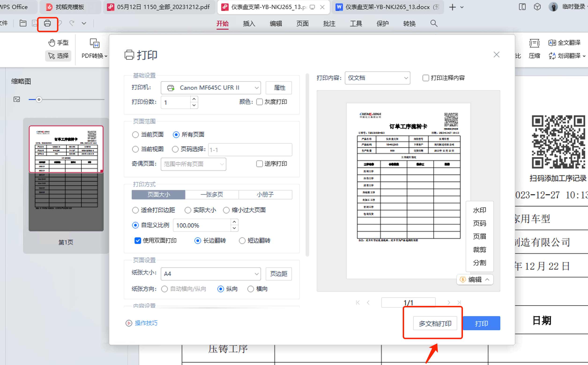Adjust the thumbnail zoom slider
Image resolution: width=588 pixels, height=365 pixels.
coord(39,99)
